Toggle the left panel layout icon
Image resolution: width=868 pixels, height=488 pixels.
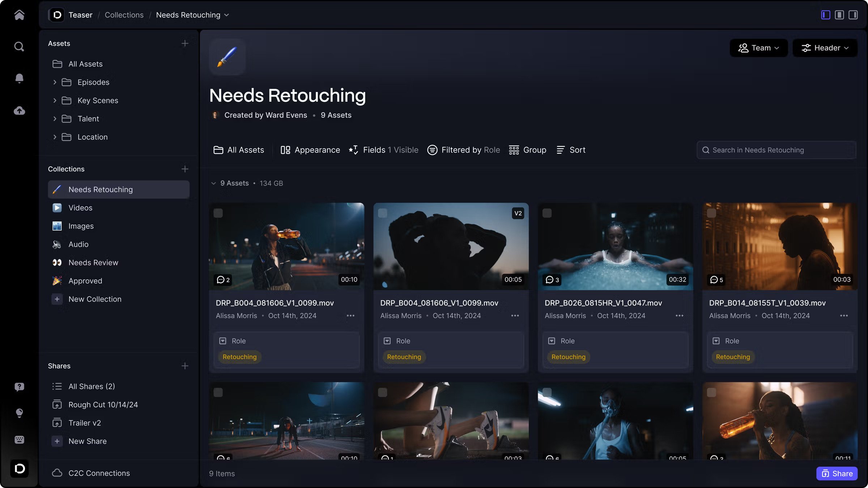(825, 15)
